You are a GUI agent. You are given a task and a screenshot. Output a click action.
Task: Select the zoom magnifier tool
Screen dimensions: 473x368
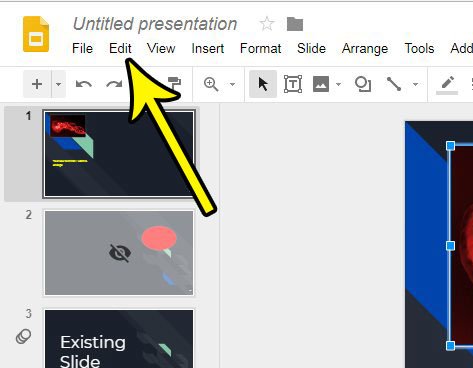211,84
